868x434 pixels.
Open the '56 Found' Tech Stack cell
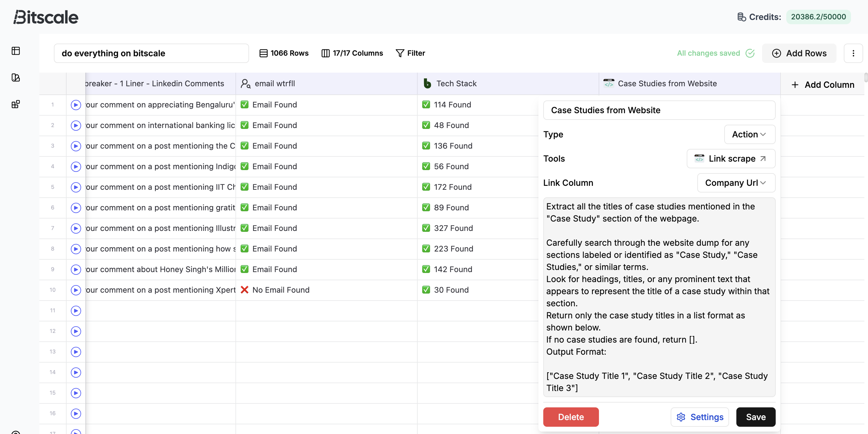tap(478, 167)
